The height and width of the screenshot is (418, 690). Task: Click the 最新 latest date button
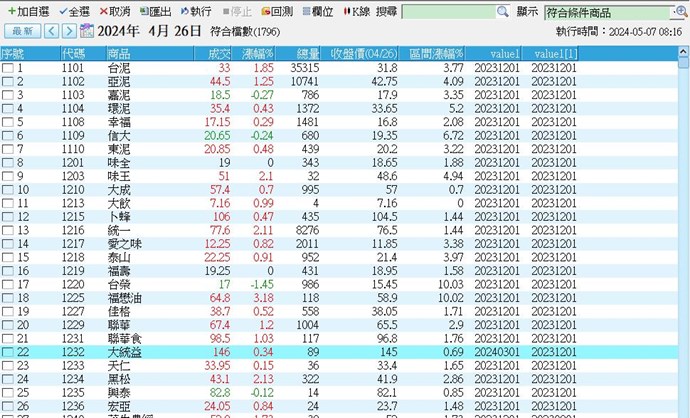pyautogui.click(x=21, y=32)
